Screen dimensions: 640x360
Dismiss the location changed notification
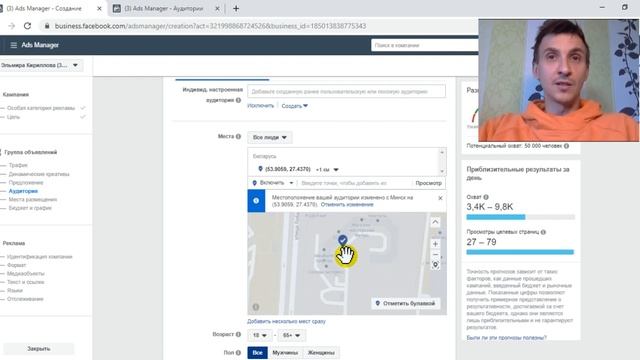(x=440, y=198)
